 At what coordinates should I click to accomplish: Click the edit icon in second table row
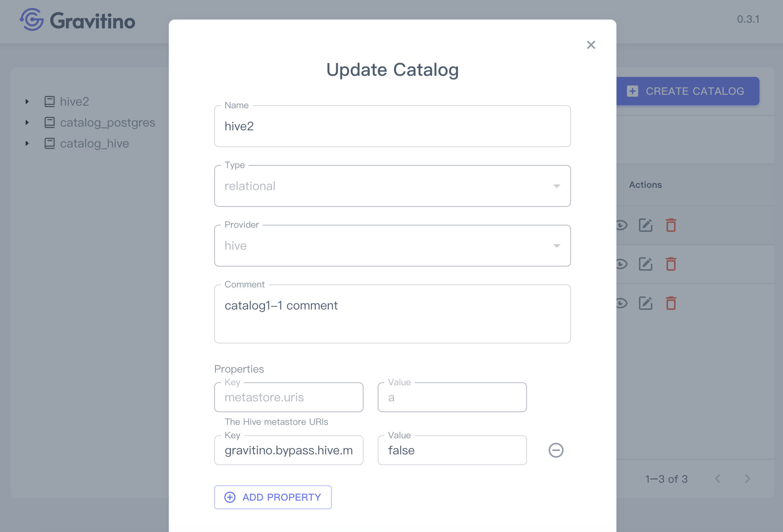click(x=646, y=264)
